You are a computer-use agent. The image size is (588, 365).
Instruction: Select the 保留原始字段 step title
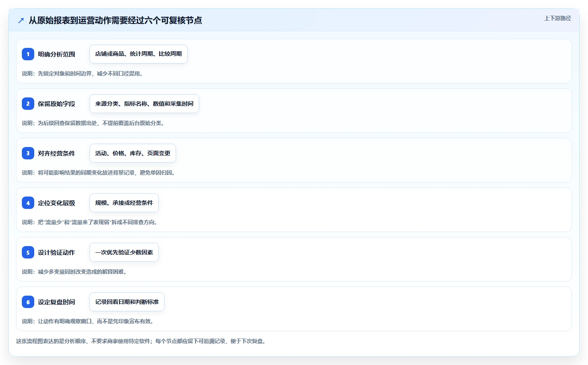[56, 104]
